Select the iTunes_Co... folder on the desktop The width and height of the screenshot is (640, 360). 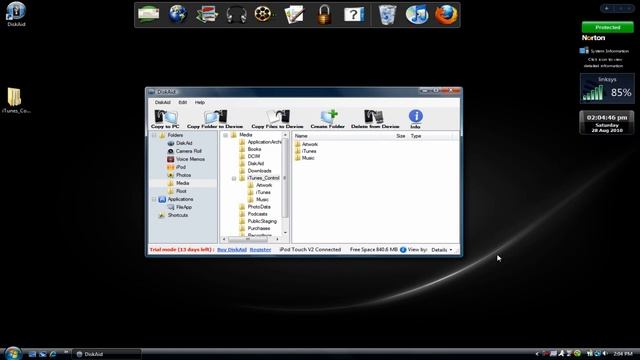(16, 100)
